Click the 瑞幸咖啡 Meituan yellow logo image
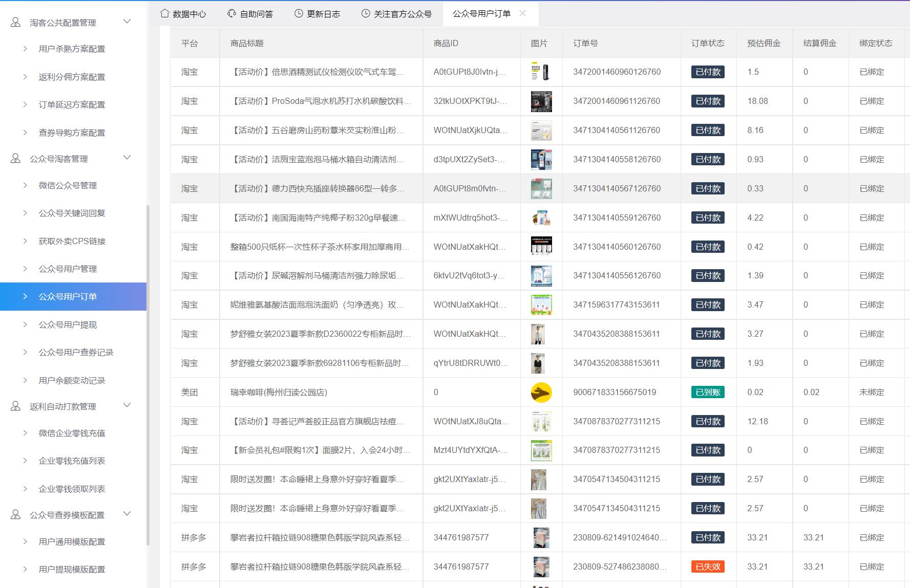910x588 pixels. pyautogui.click(x=541, y=393)
